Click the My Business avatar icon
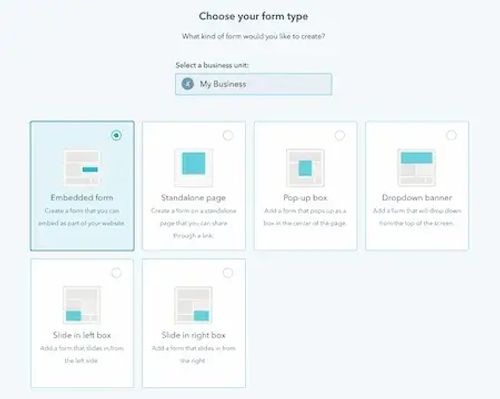 click(188, 84)
